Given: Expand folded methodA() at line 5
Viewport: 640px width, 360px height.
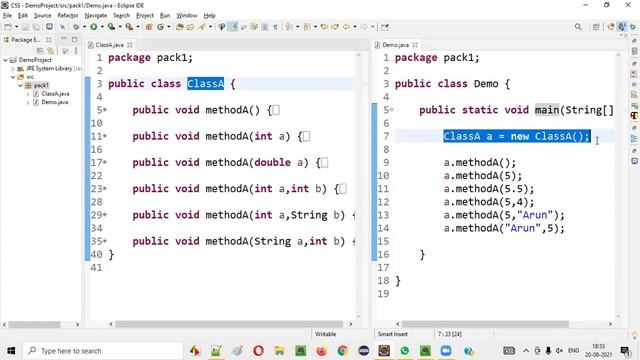Looking at the screenshot, I should pos(105,110).
